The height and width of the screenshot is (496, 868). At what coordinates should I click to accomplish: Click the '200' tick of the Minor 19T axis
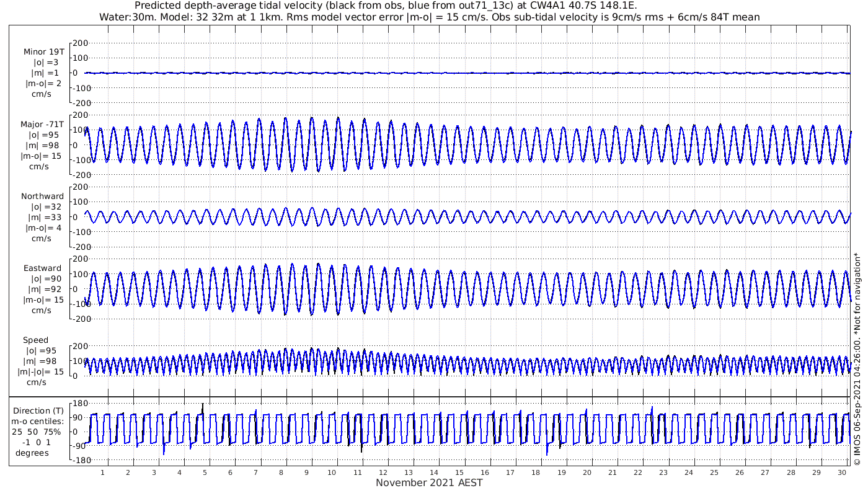(x=81, y=43)
